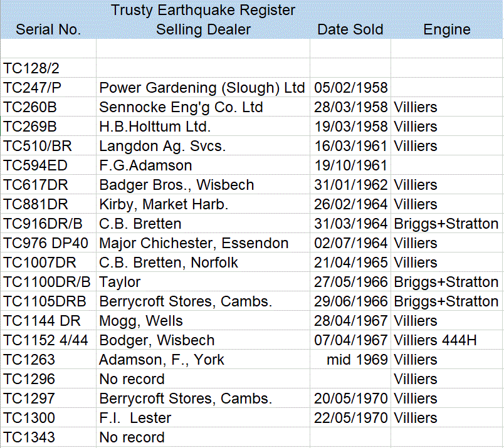The image size is (504, 448).
Task: Click the Selling Dealer column header
Action: [203, 29]
